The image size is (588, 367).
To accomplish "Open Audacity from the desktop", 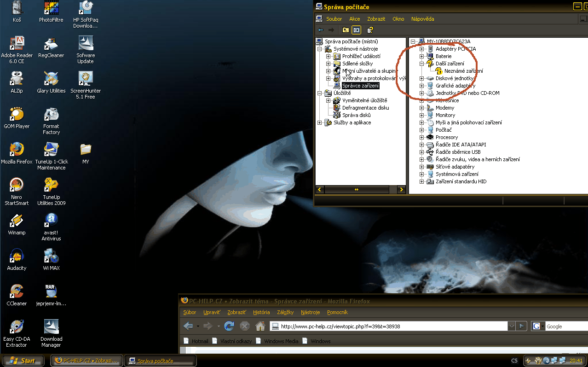I will point(17,256).
